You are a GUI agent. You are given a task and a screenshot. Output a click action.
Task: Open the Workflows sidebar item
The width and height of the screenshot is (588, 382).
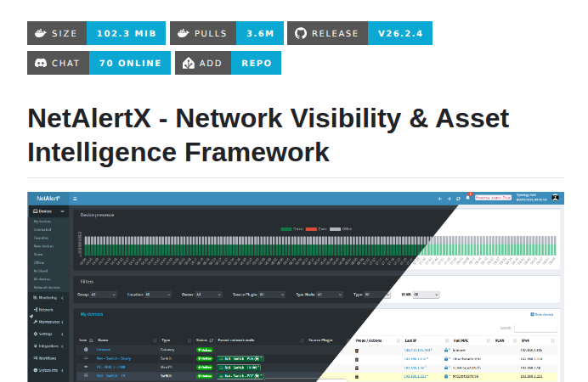[x=47, y=358]
